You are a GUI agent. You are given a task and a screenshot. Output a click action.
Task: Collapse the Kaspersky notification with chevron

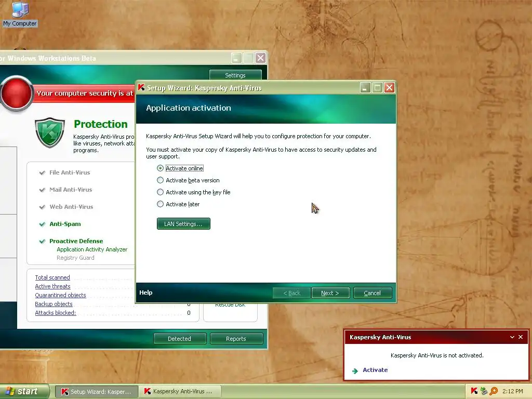512,337
